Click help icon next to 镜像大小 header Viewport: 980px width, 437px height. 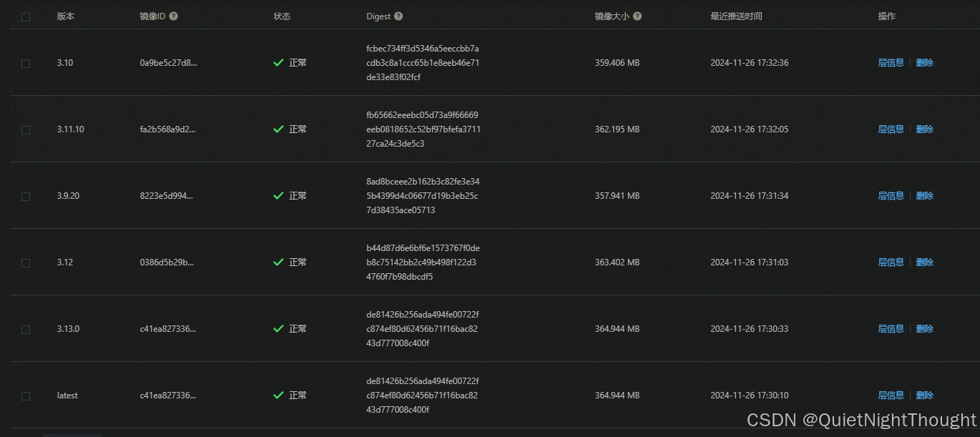[637, 16]
